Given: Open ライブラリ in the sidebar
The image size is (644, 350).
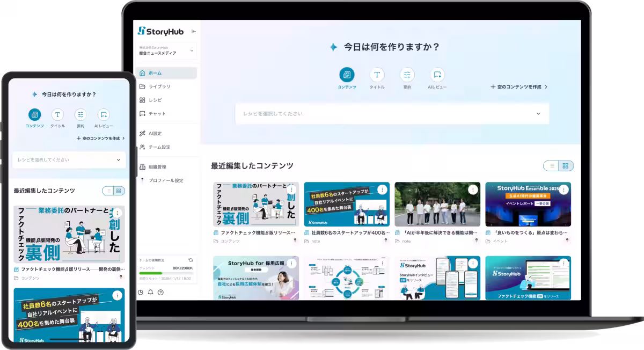Looking at the screenshot, I should click(x=167, y=86).
